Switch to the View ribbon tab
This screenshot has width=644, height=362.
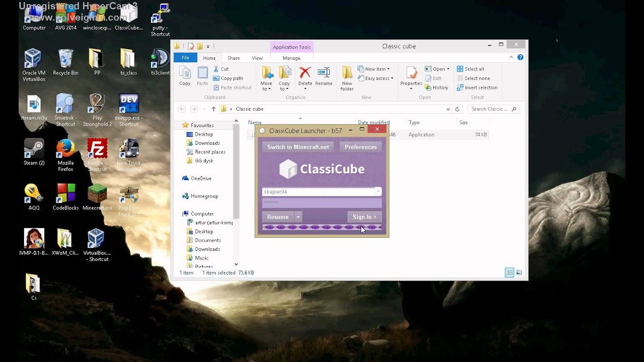257,58
